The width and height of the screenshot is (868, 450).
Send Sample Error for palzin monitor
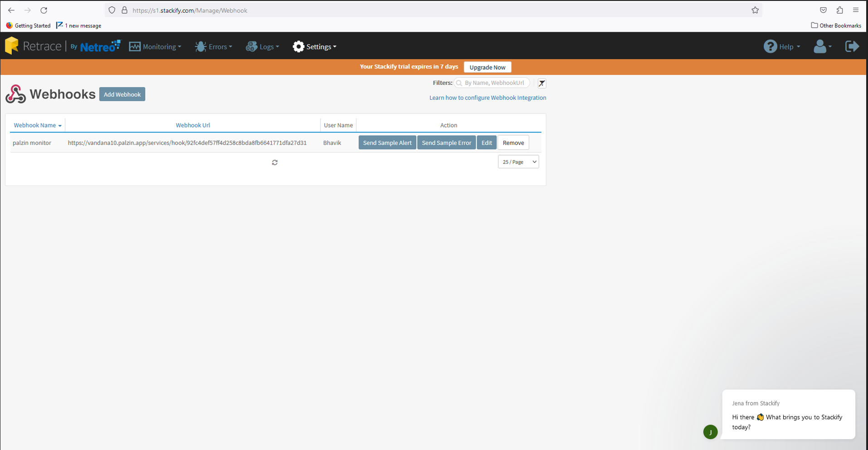[x=446, y=142]
